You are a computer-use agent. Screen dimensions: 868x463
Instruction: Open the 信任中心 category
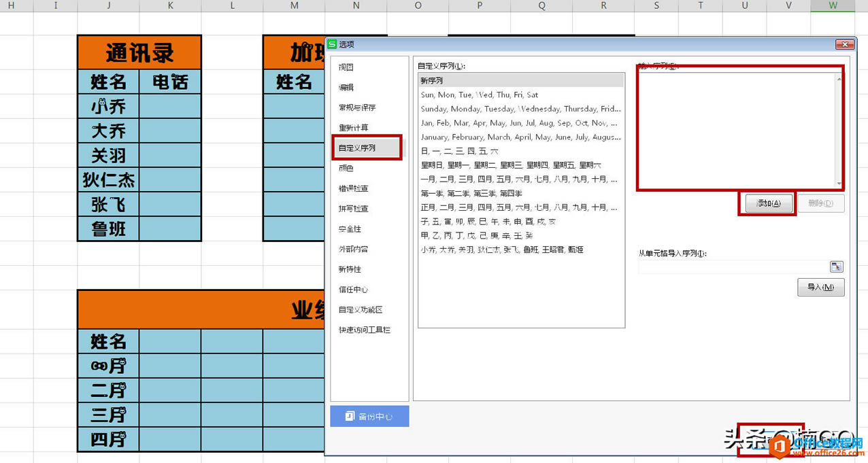click(x=354, y=290)
